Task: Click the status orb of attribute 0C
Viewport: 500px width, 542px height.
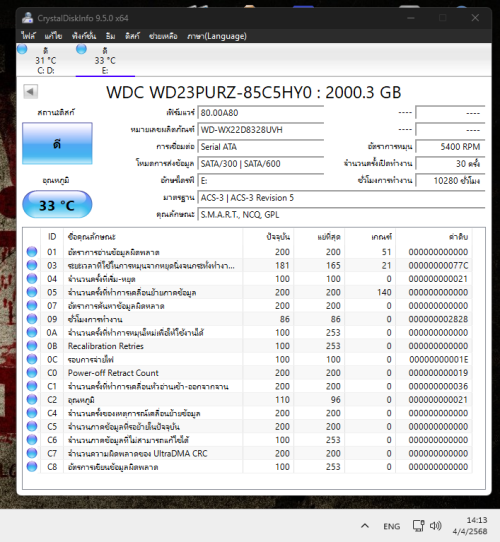Action: [32, 359]
